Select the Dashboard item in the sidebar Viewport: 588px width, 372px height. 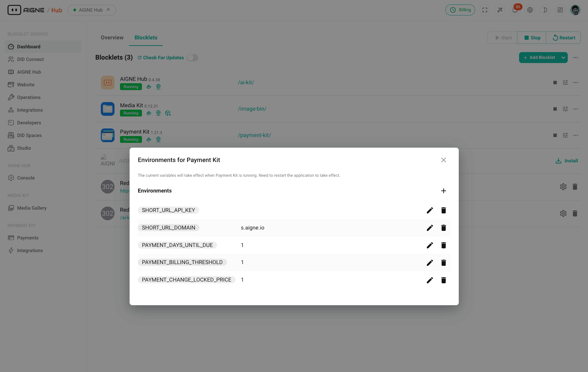[28, 47]
